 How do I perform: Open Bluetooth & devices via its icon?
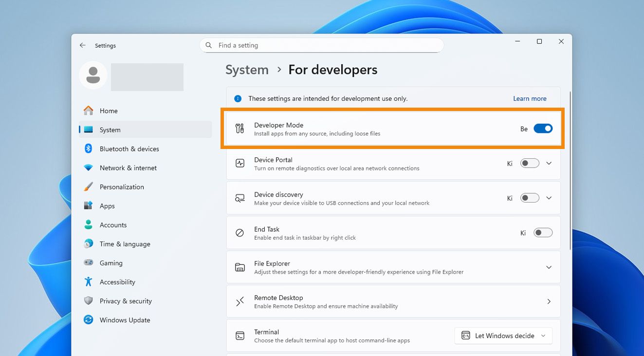pos(88,149)
